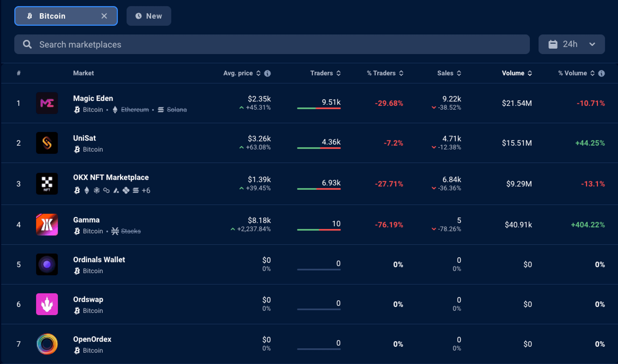Click Magic Eden's $21.54M volume value
This screenshot has height=364, width=618.
517,103
